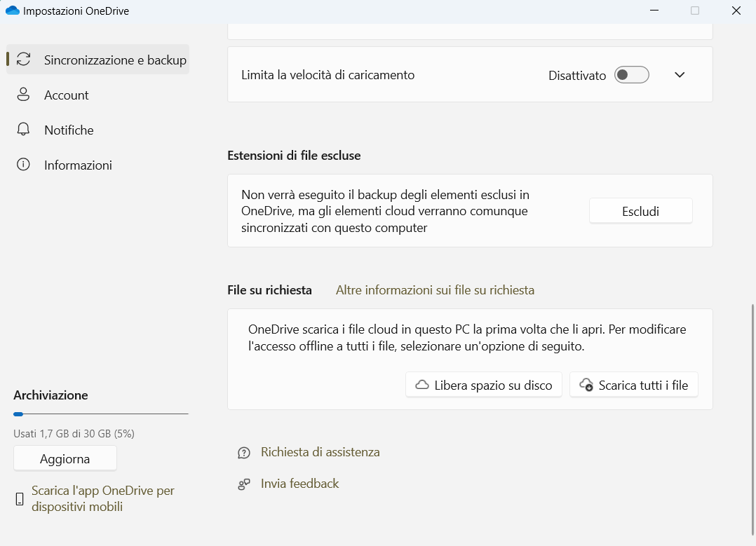Minimize the Impostazioni OneDrive window

pyautogui.click(x=654, y=11)
